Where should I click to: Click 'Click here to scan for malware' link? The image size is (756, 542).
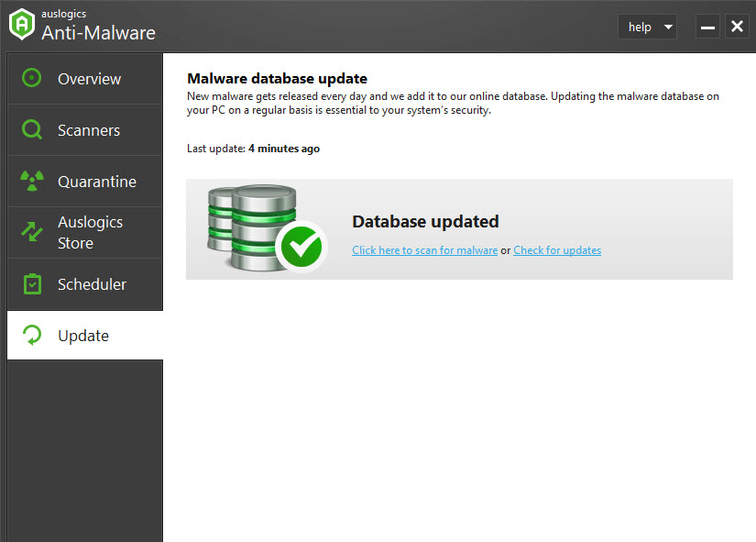pos(425,250)
